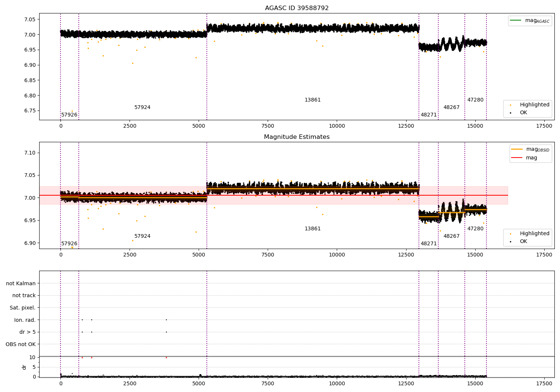Screen dimensions: 560x392
Task: Click obsid label 48267 in AGASC ID plot
Action: point(451,108)
